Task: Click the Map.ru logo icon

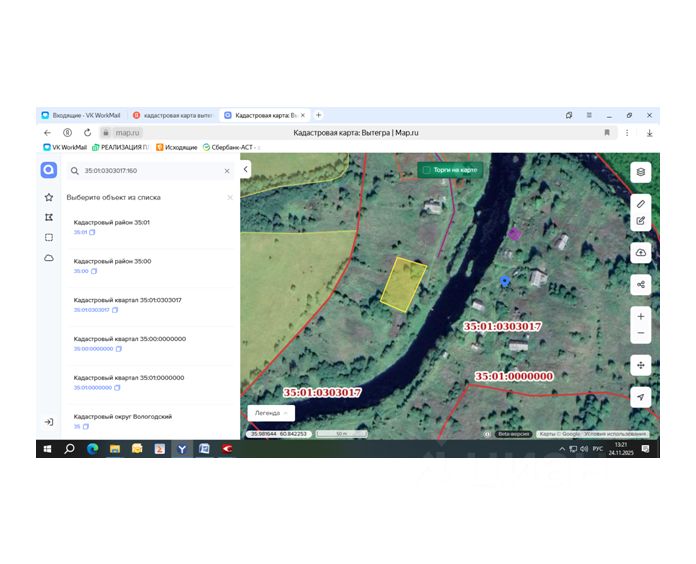Action: point(49,170)
